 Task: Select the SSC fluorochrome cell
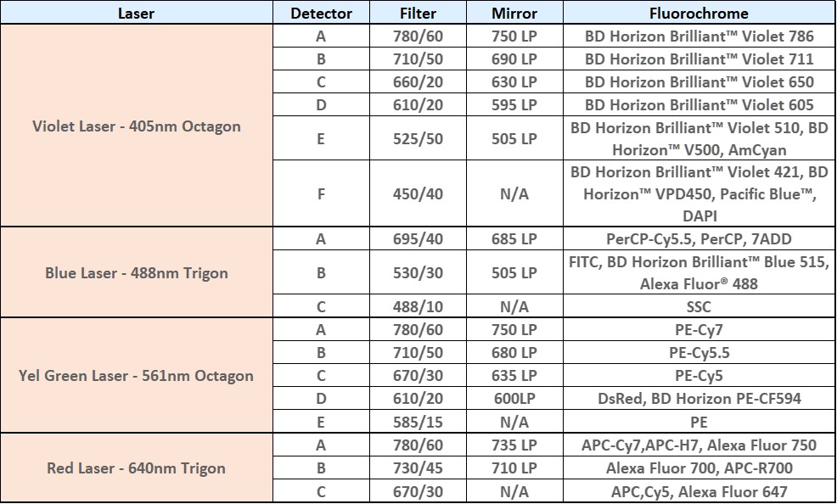[699, 307]
